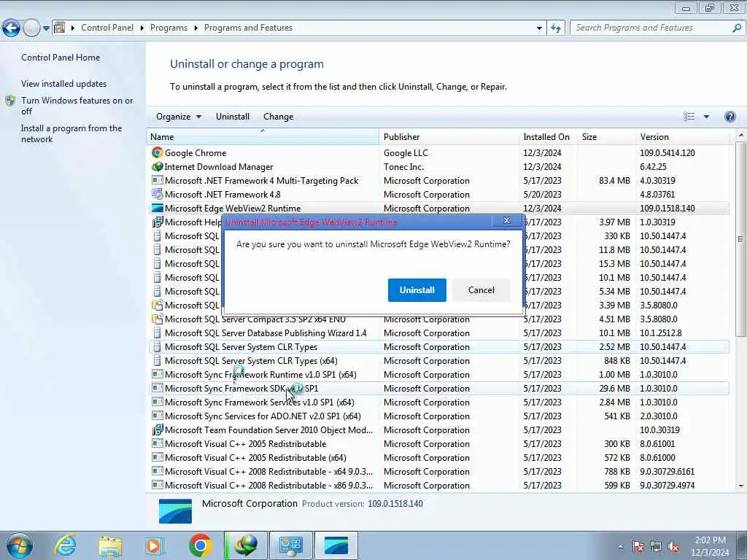Open Windows Media Player from taskbar
The width and height of the screenshot is (747, 560).
pos(154,545)
